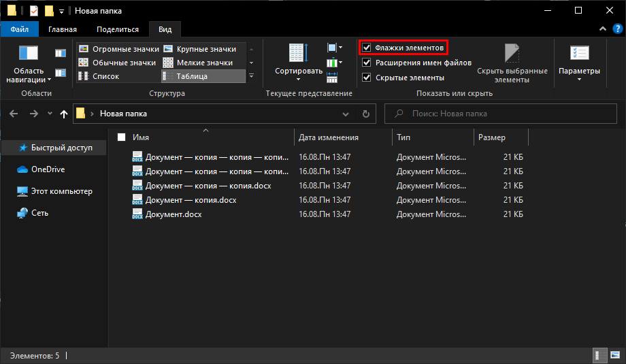Open OneDrive in navigation pane
This screenshot has height=364, width=626.
click(48, 169)
